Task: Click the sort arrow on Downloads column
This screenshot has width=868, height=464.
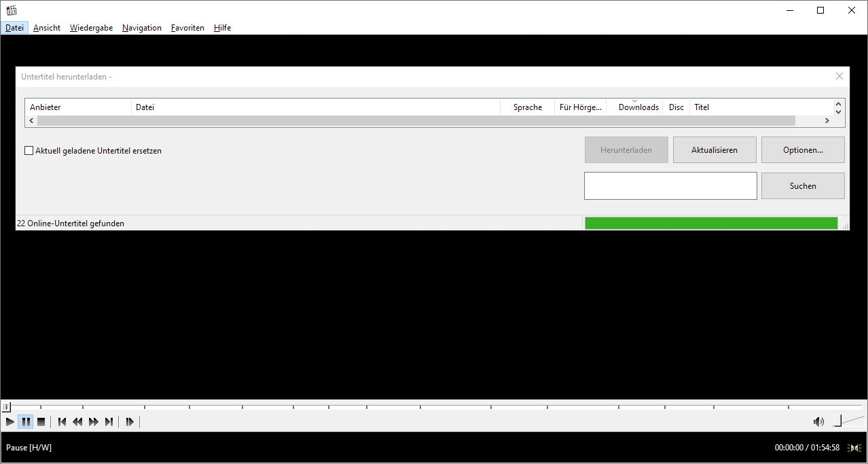Action: (634, 101)
